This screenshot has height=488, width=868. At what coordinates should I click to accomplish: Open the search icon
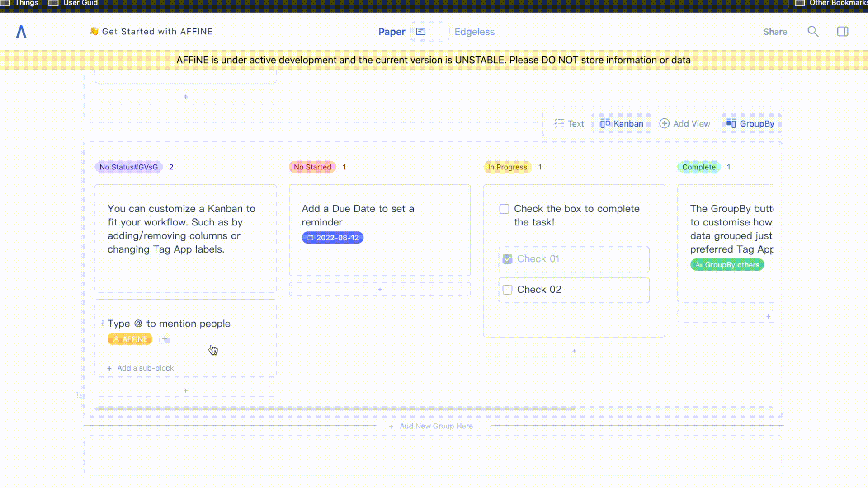(813, 32)
